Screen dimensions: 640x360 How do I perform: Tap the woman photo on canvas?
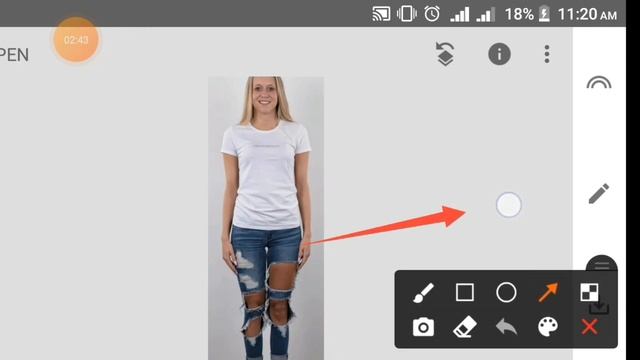click(x=266, y=218)
